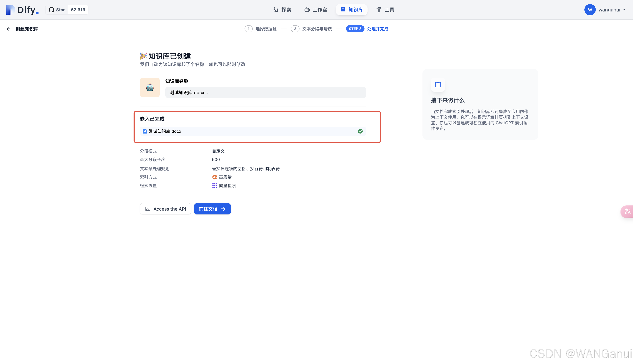Click the Access the API button
Viewport: 633px width, 364px height.
click(165, 209)
